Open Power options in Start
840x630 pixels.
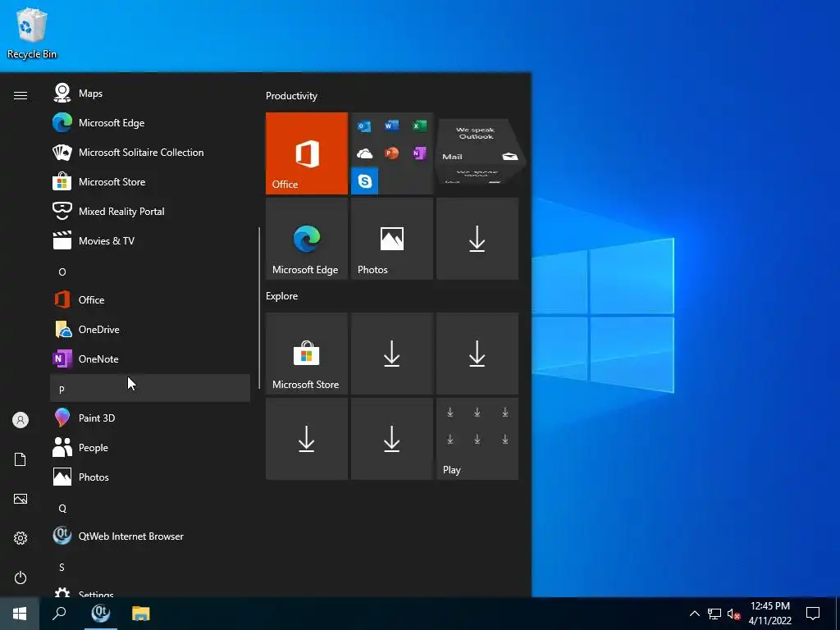click(x=21, y=577)
